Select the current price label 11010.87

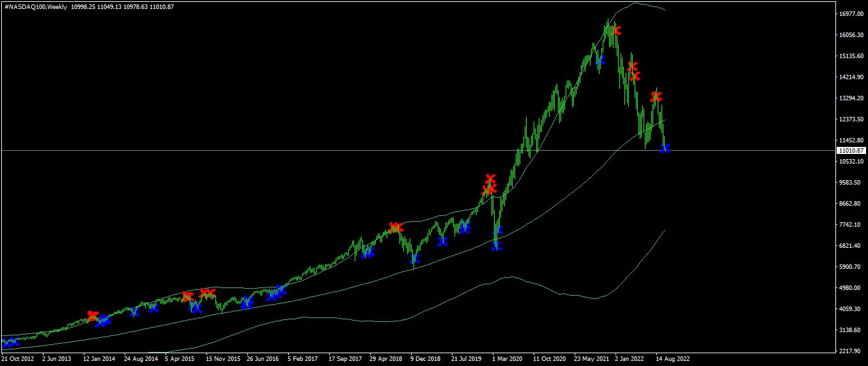[x=851, y=151]
